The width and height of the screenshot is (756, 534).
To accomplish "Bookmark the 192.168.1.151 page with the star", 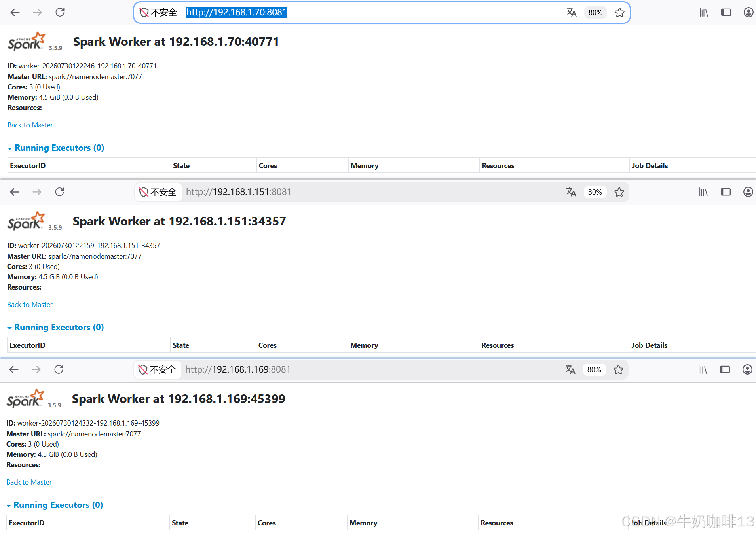I will (x=619, y=192).
